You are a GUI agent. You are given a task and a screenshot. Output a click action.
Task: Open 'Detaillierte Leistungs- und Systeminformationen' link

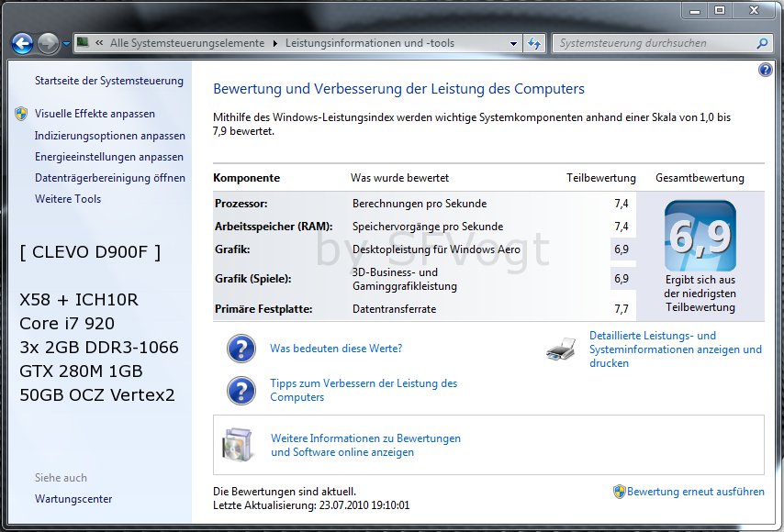[x=676, y=349]
